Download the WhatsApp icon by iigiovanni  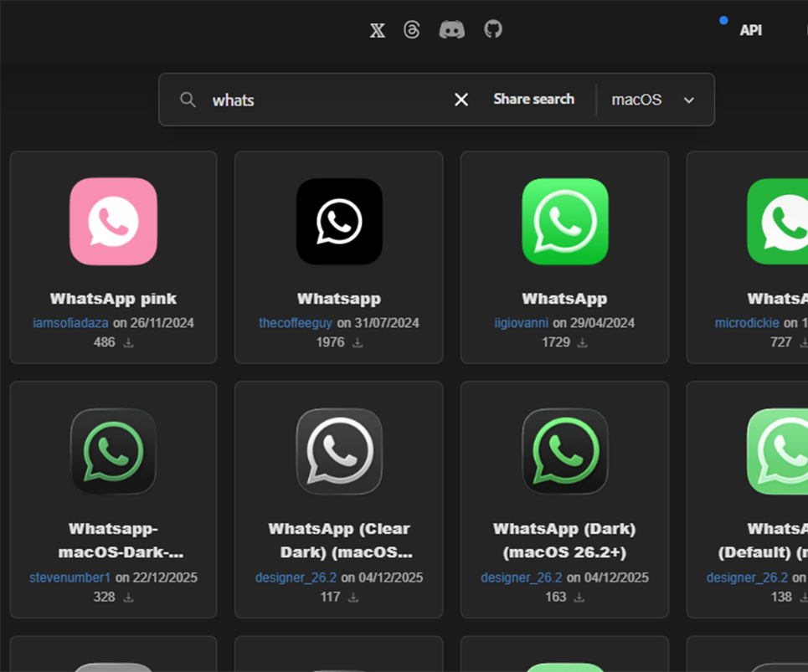584,342
